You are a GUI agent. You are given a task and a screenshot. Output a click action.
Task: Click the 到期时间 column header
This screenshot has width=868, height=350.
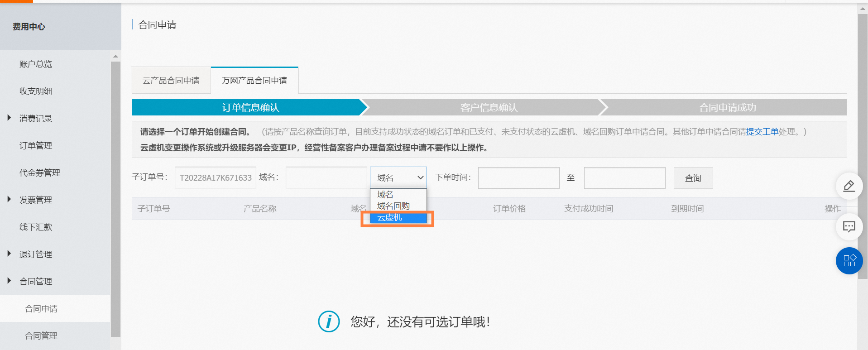tap(687, 209)
